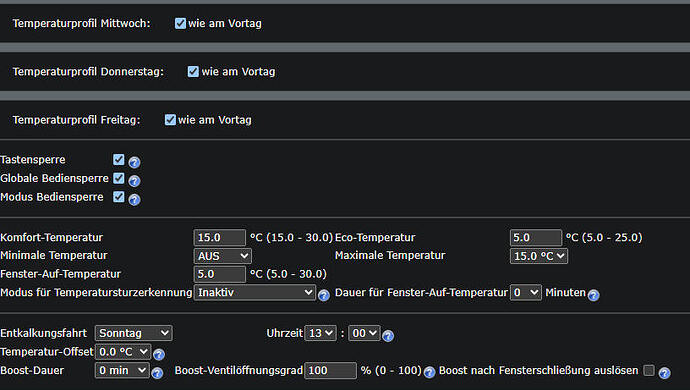Show help for Modus für Temperatursturzerkennung
The height and width of the screenshot is (390, 690).
323,295
